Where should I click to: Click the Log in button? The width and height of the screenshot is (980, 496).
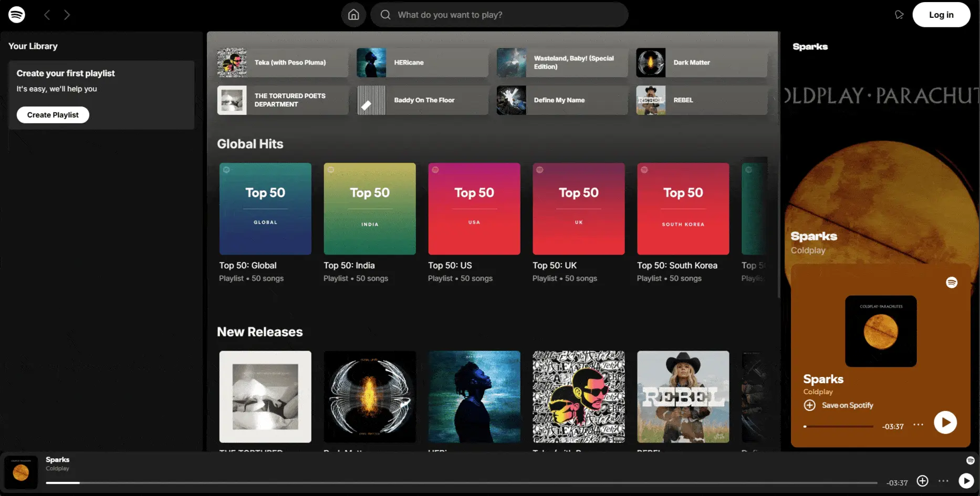[941, 14]
